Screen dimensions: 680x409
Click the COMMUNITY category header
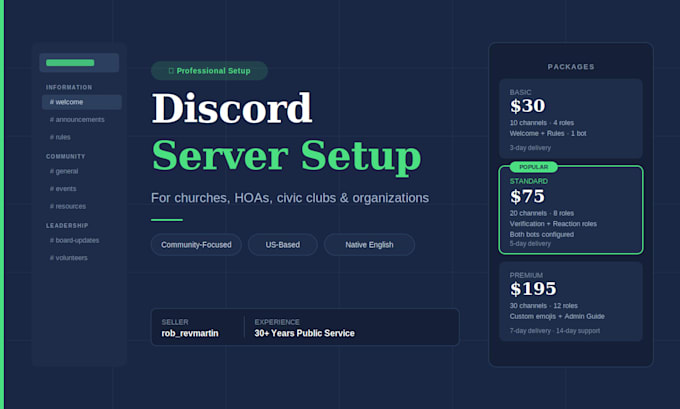point(65,156)
